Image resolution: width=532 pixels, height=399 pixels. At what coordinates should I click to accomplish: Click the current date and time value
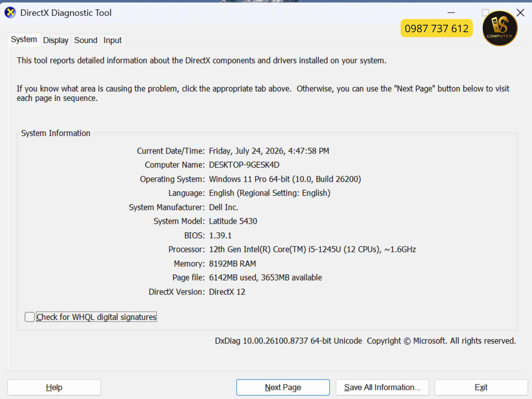pos(269,151)
